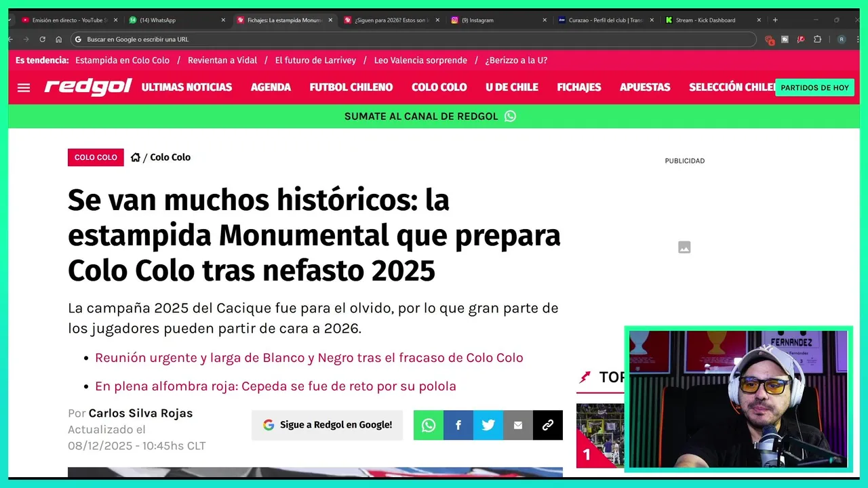Open the Redgol hamburger menu
Image resolution: width=868 pixels, height=488 pixels.
tap(24, 87)
